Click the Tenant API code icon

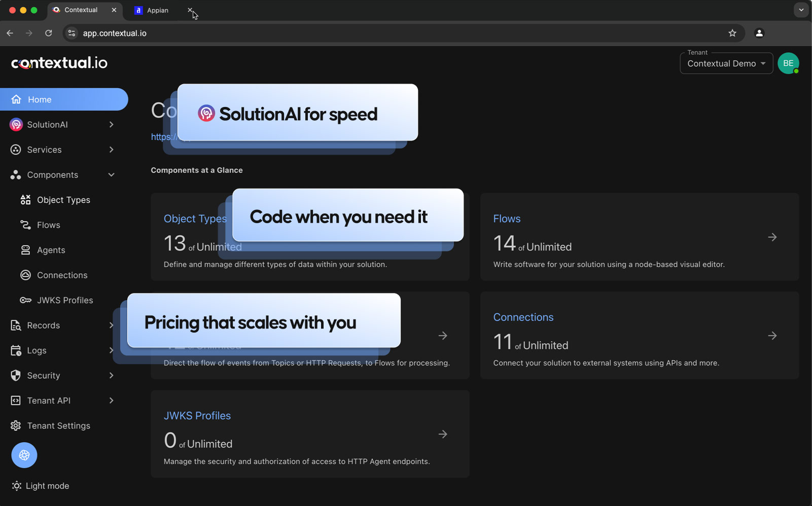16,401
